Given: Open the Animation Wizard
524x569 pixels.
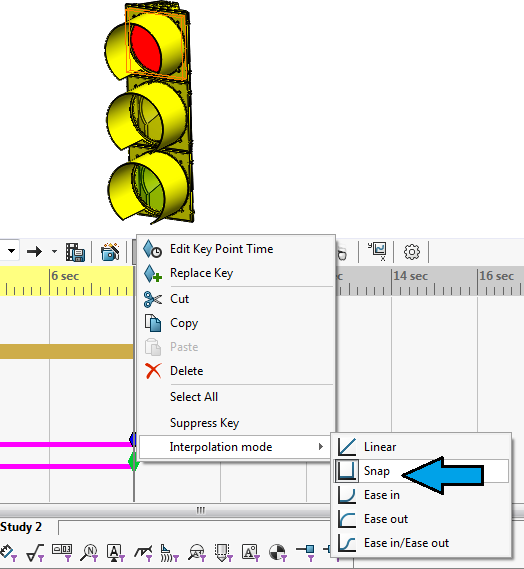Looking at the screenshot, I should [110, 251].
